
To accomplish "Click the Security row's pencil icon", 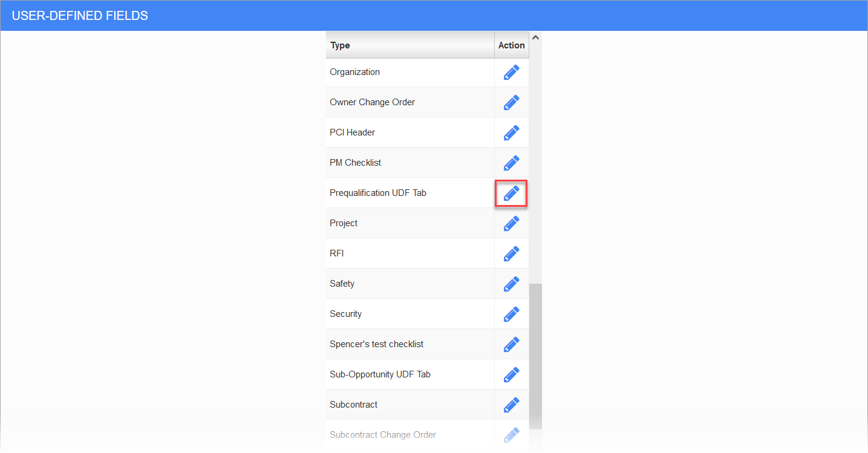I will click(x=511, y=314).
